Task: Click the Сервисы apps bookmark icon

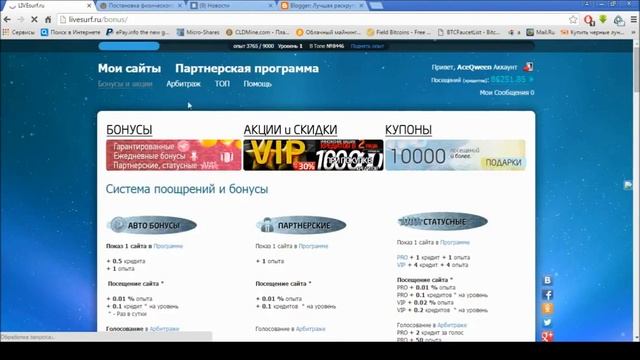Action: pyautogui.click(x=6, y=32)
